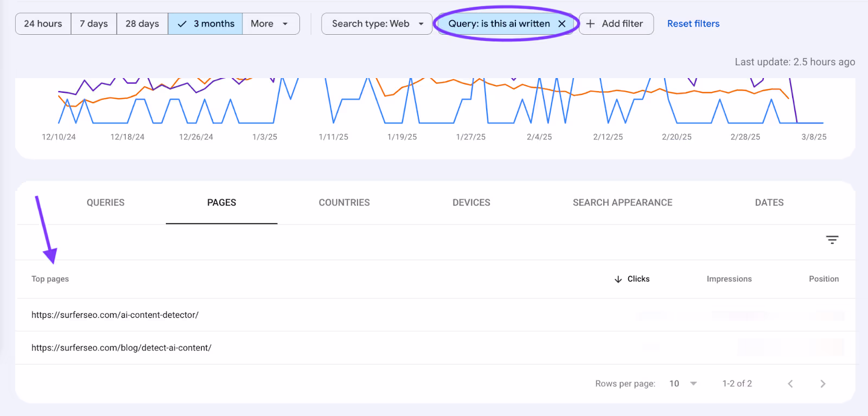Select the 24 hours date range
This screenshot has height=416, width=868.
coord(43,24)
